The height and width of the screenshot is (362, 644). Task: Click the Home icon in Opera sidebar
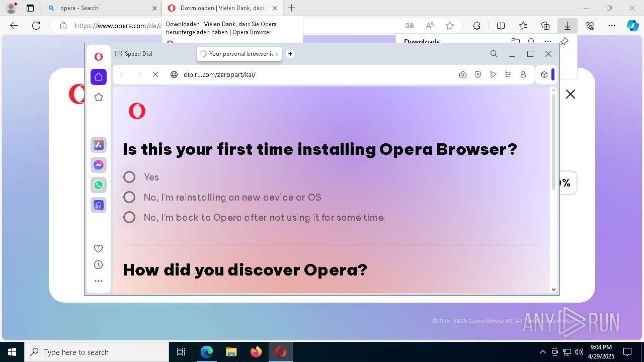click(99, 76)
